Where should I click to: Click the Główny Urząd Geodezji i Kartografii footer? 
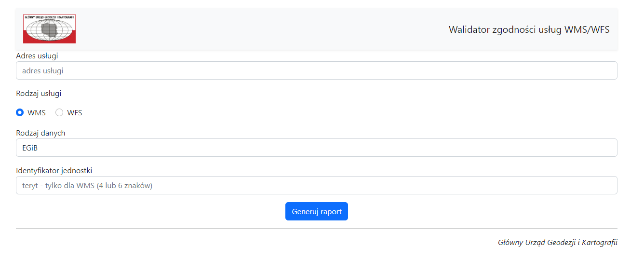point(557,242)
